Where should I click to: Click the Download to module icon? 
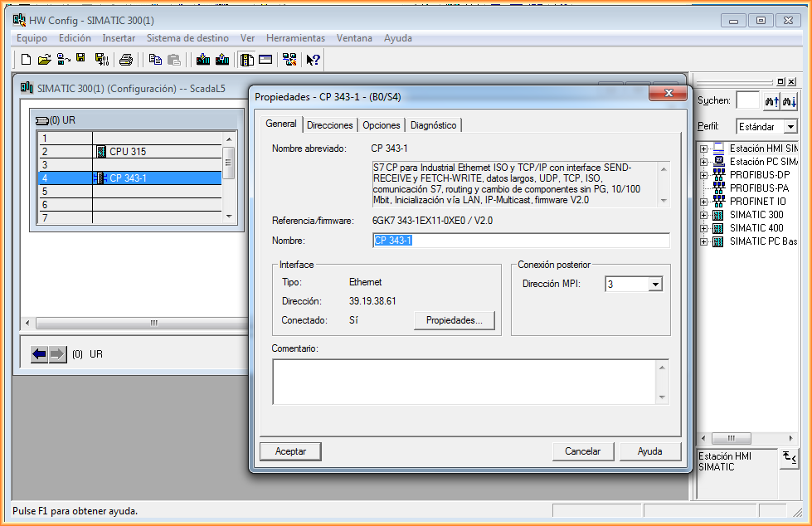tap(202, 59)
